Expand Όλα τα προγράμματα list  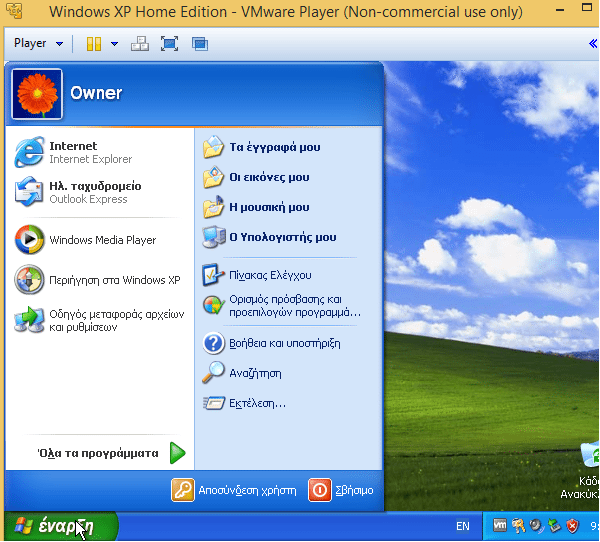pos(111,453)
